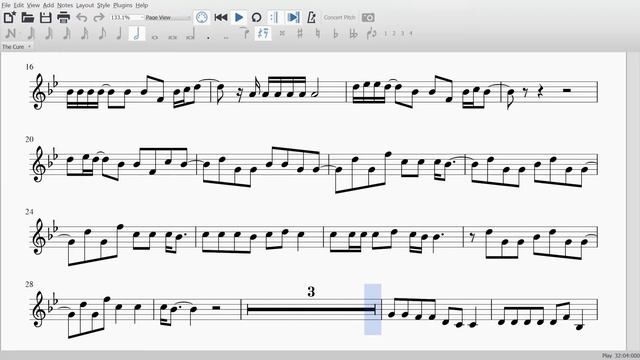Screen dimensions: 640x360
Task: Select half note duration
Action: point(137,33)
